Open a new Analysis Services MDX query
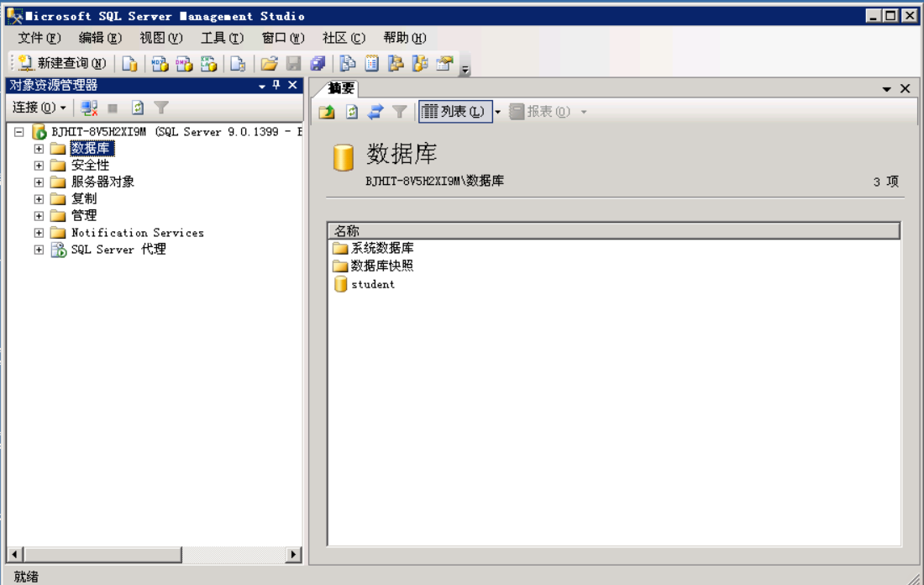924x585 pixels. [x=160, y=63]
